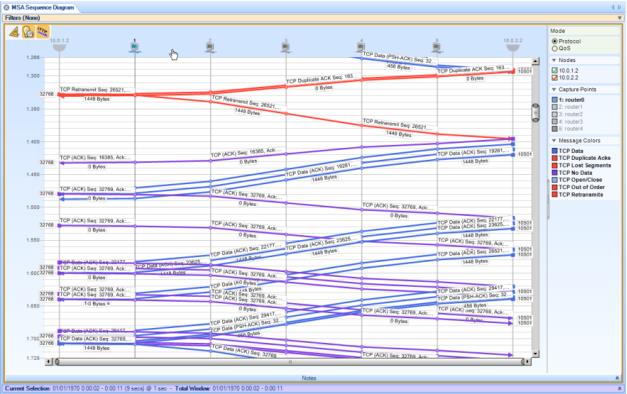
Task: Click the third gray router icon on diagram
Action: (361, 46)
